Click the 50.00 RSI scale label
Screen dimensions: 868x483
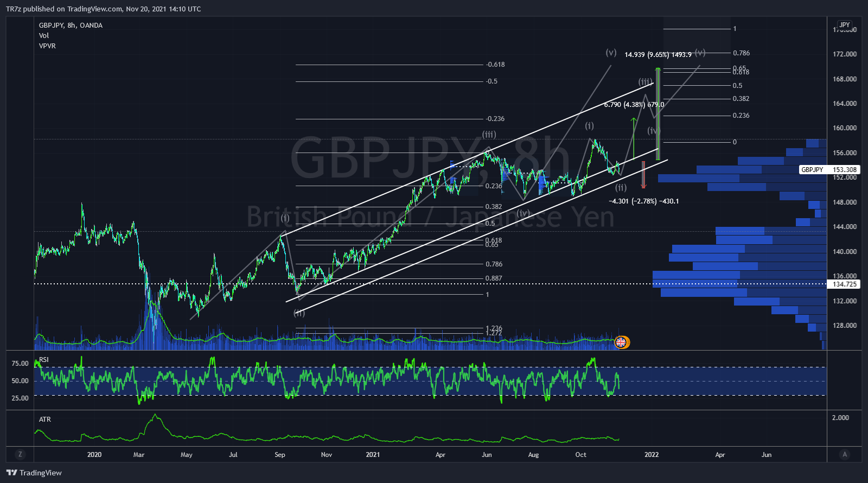click(20, 380)
